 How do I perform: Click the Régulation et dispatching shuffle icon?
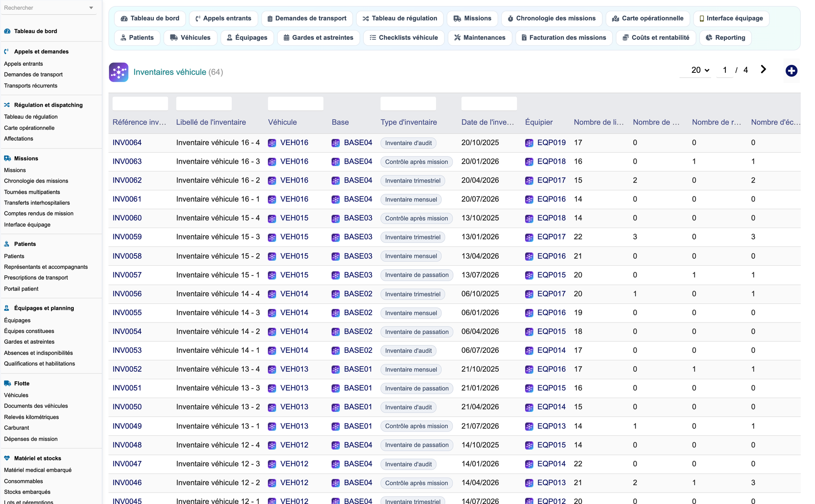(x=7, y=105)
